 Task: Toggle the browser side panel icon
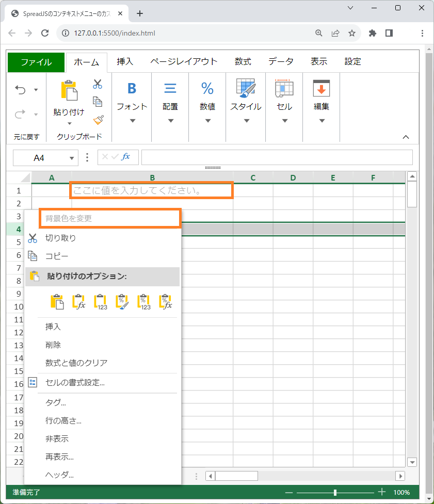pos(389,33)
